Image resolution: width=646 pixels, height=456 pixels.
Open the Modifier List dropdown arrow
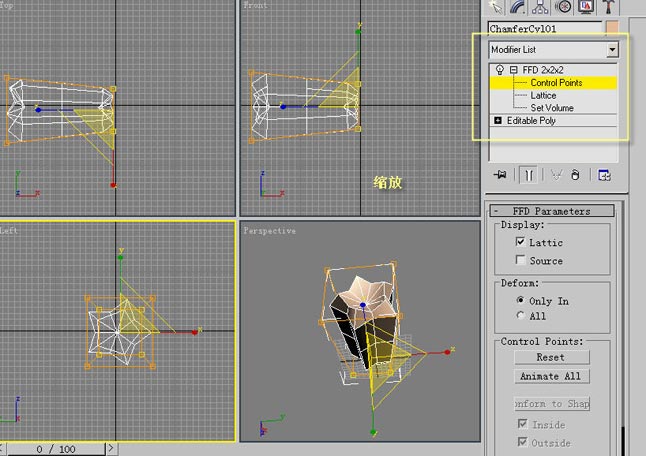pyautogui.click(x=612, y=50)
